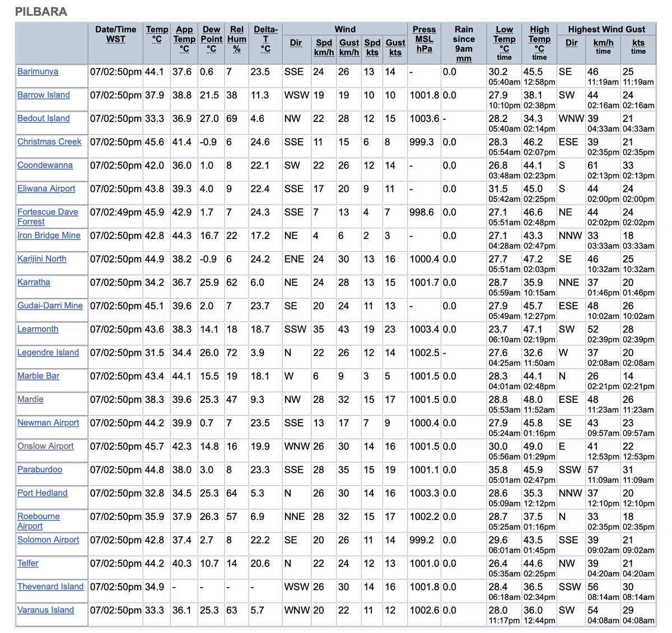The width and height of the screenshot is (672, 633).
Task: Open the Newman Airport link
Action: [48, 423]
